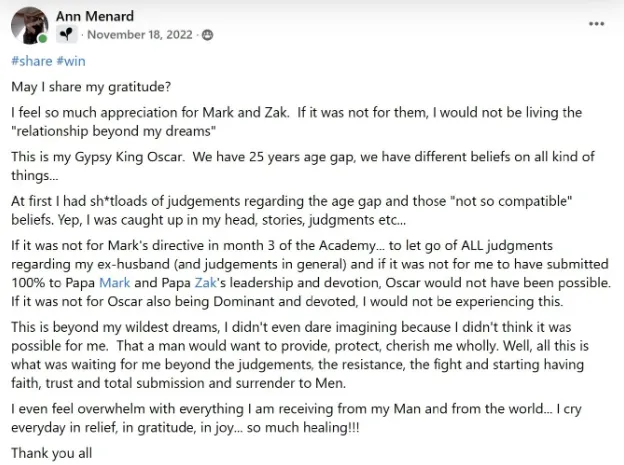Screen dimensions: 624x465
Task: Click the #share hashtag
Action: tap(32, 61)
